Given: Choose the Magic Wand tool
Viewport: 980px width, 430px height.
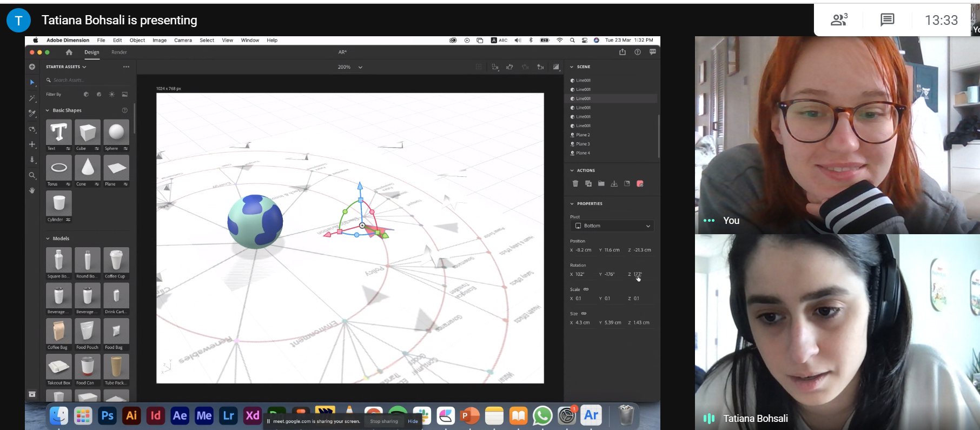Looking at the screenshot, I should pyautogui.click(x=32, y=98).
